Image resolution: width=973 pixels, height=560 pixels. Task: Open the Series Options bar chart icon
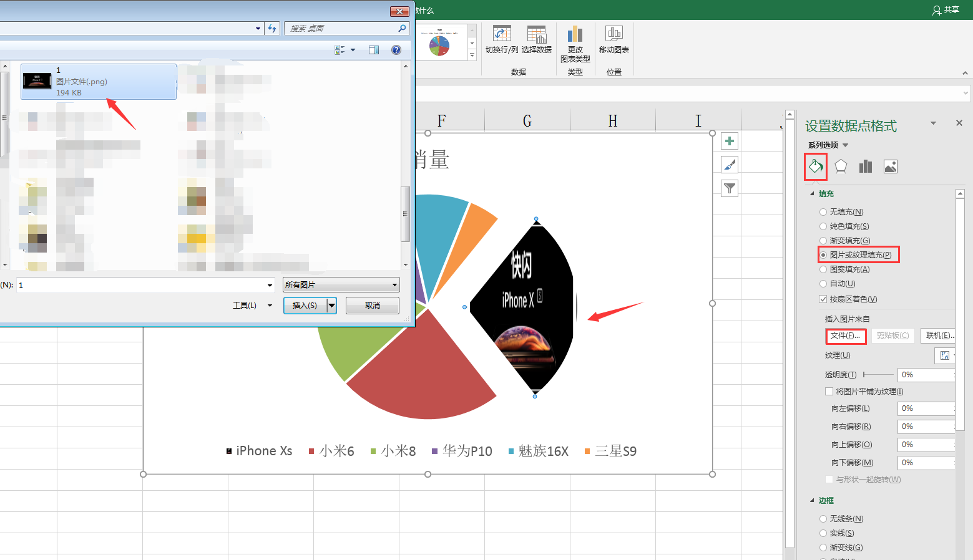pos(866,167)
